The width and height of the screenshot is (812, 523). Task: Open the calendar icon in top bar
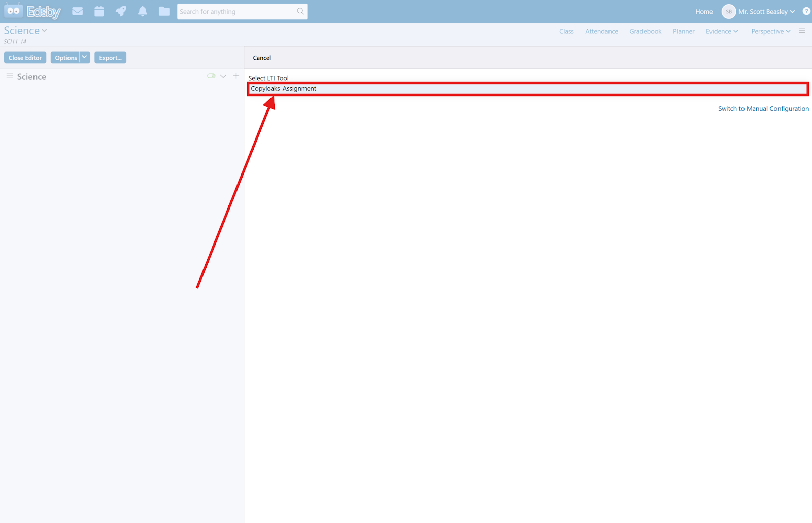pyautogui.click(x=99, y=11)
